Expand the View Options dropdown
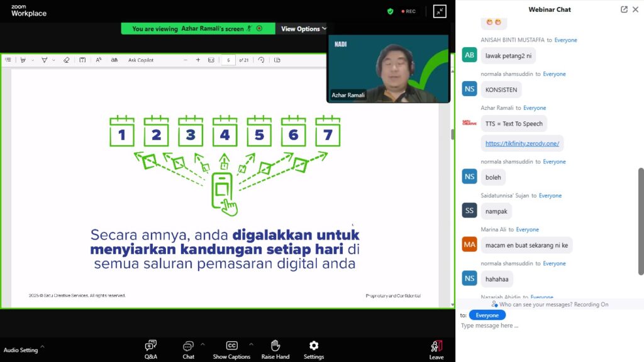This screenshot has width=644, height=362. [304, 29]
